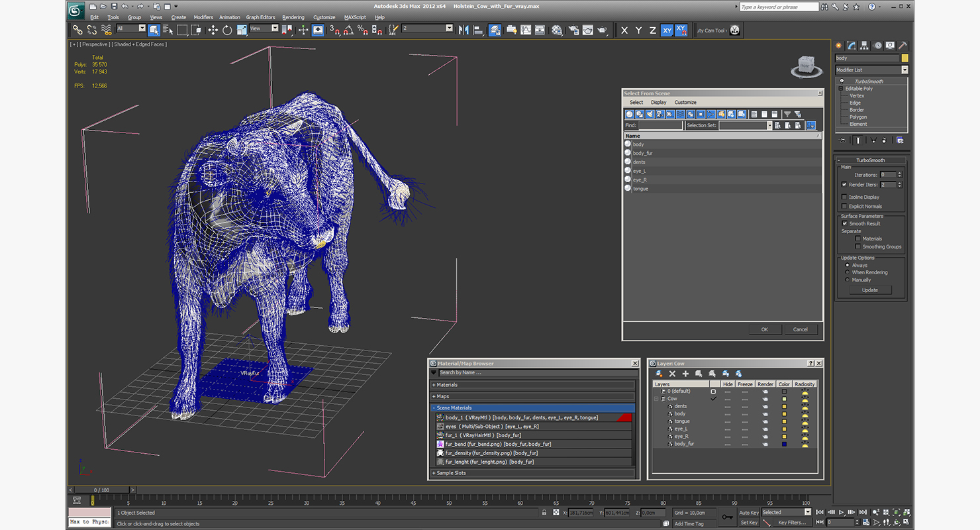The width and height of the screenshot is (980, 530).
Task: Click the Find field in Select From Scene
Action: click(x=661, y=125)
